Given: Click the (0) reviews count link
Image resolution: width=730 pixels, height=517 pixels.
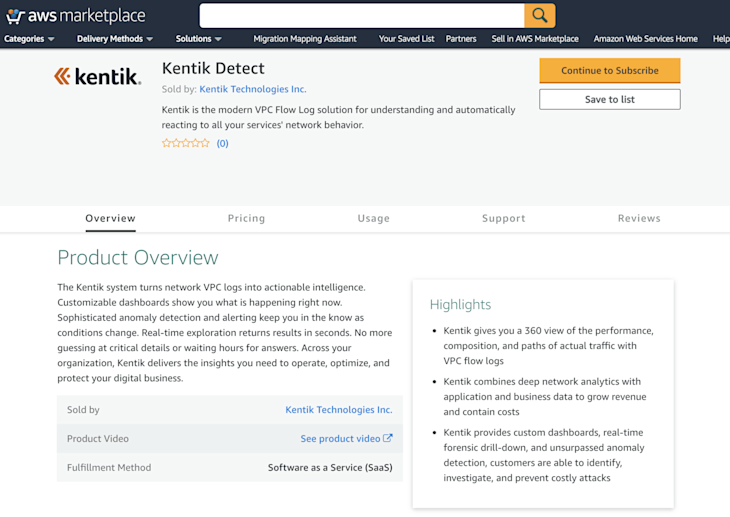Looking at the screenshot, I should click(223, 143).
